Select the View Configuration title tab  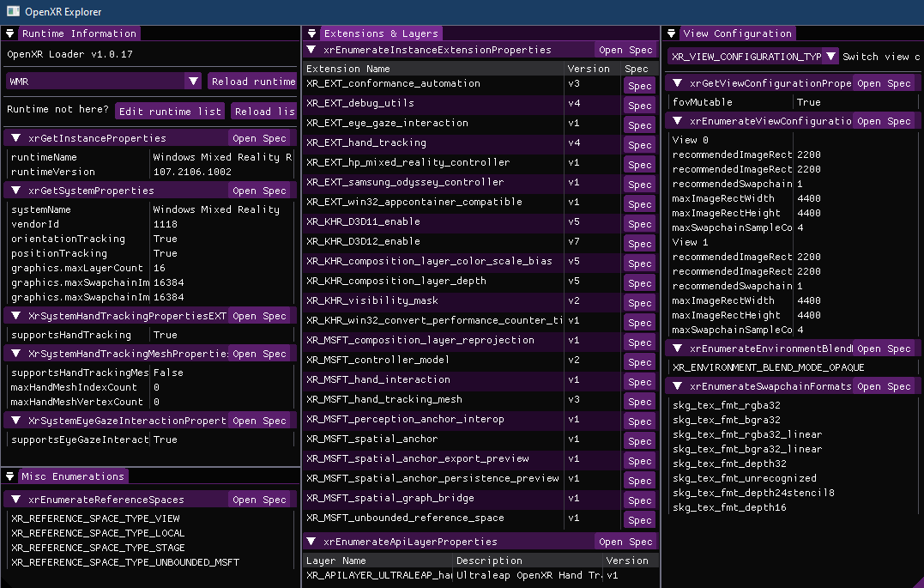click(737, 33)
